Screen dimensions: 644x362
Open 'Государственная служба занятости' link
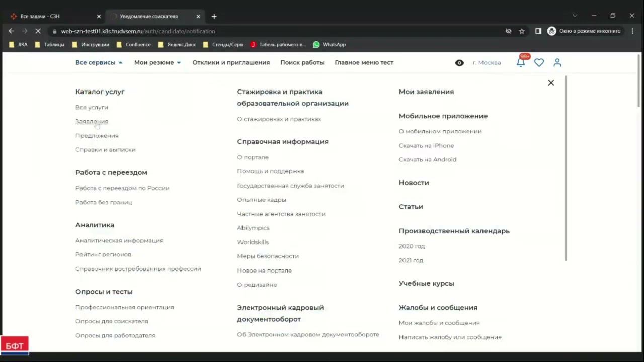click(291, 185)
